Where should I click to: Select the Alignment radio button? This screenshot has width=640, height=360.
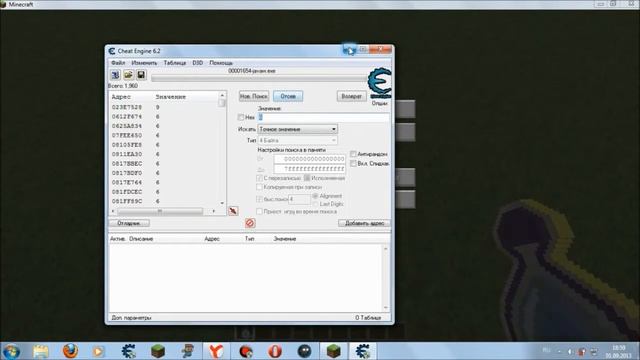[316, 196]
